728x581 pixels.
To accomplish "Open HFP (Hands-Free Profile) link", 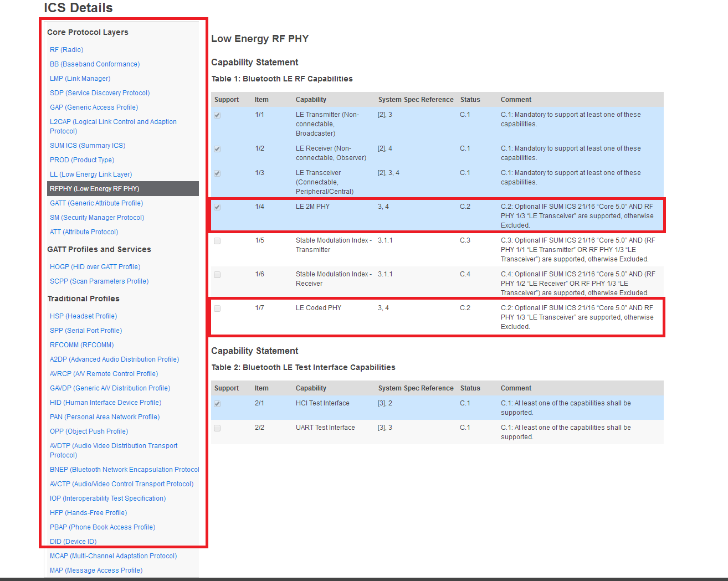I will tap(89, 513).
